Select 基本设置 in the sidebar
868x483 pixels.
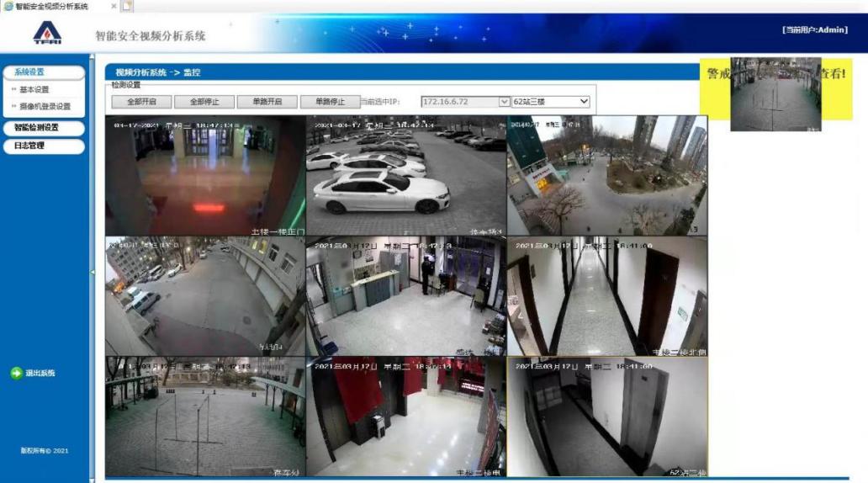(34, 89)
